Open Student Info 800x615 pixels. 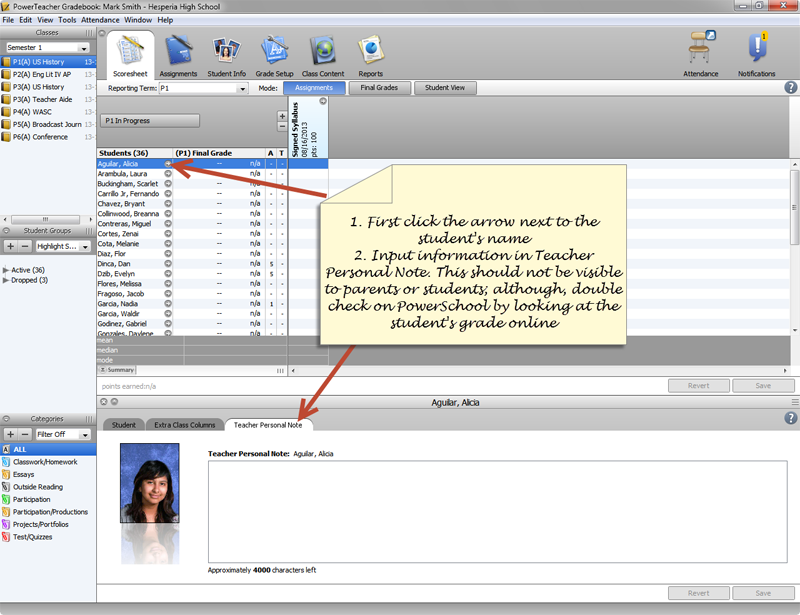pos(227,55)
